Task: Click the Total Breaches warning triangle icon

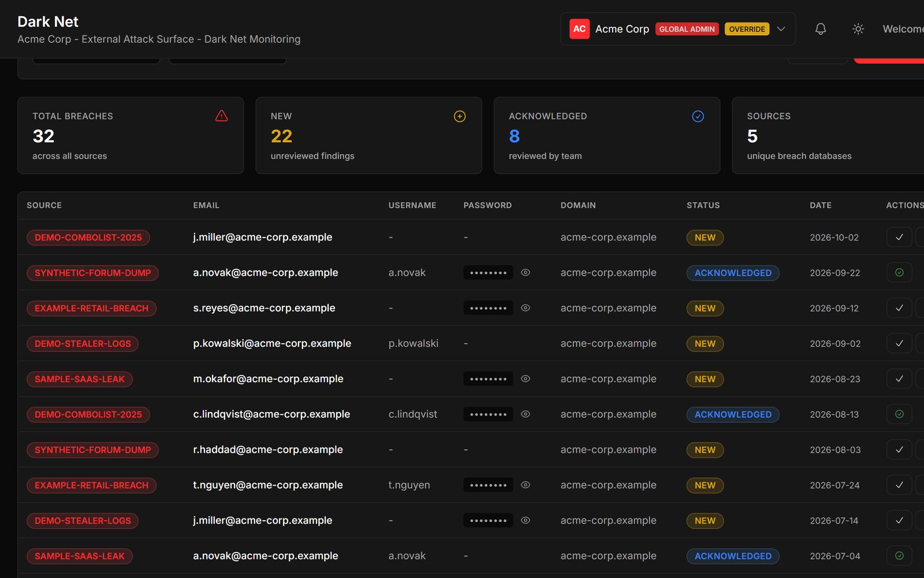Action: (x=221, y=116)
